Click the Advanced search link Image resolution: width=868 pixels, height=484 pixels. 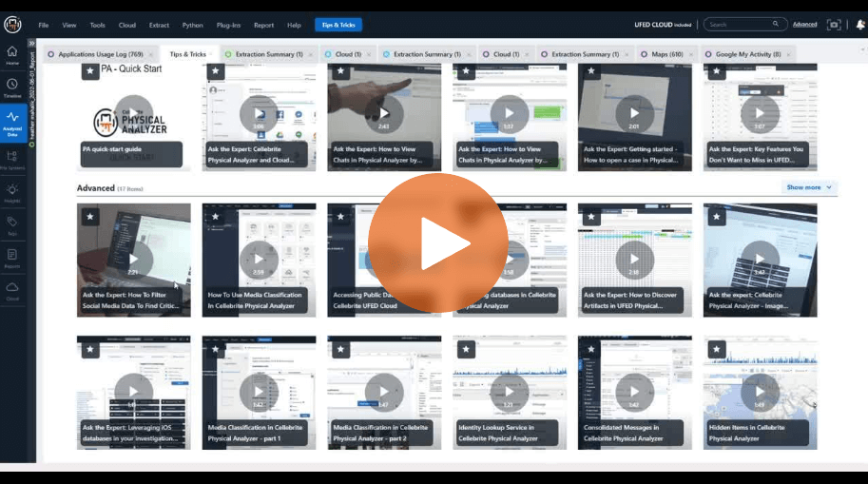click(804, 25)
